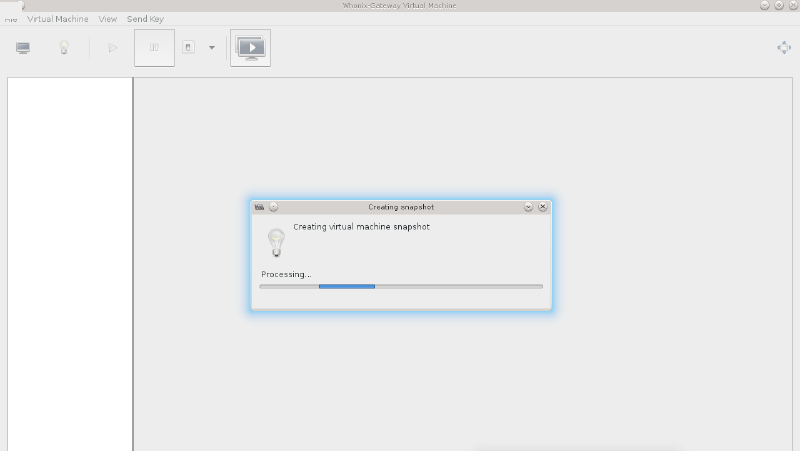Expand the shutdown options dropdown arrow

tap(212, 48)
